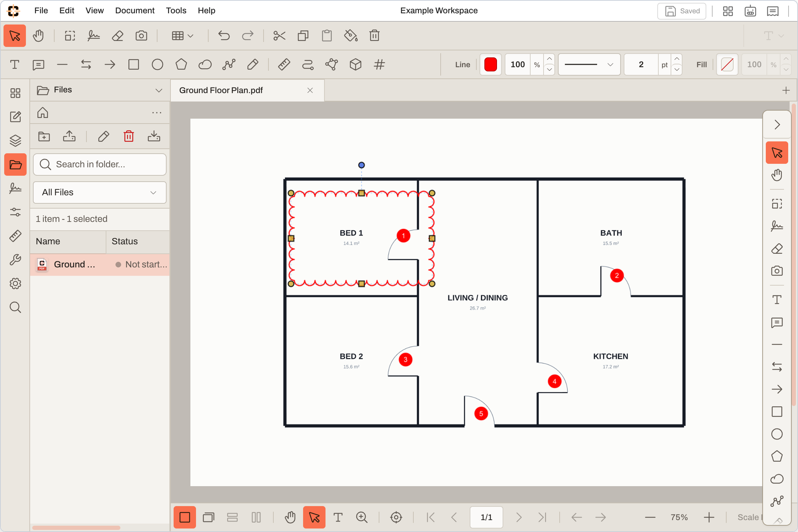Open the red Line color swatch
Screen dimensions: 798x532
491,64
